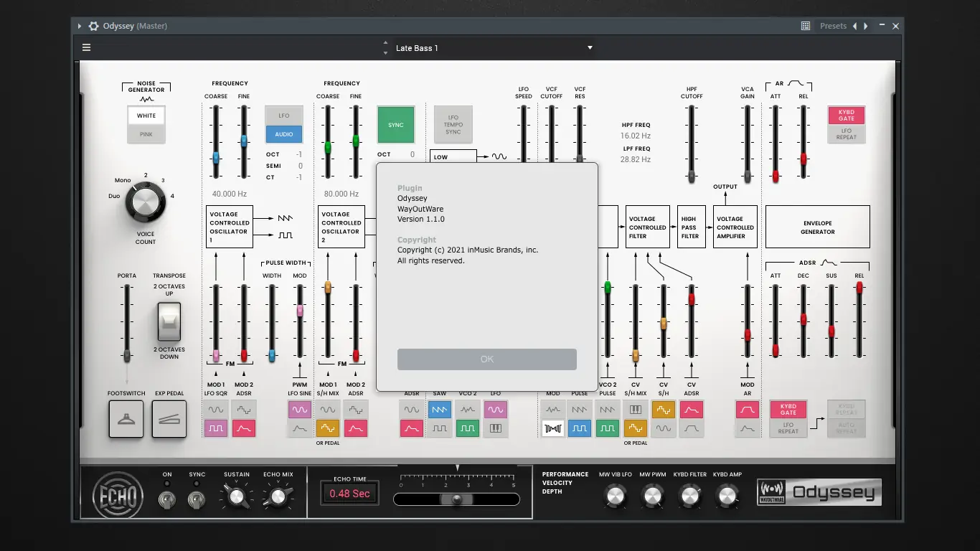The image size is (980, 551).
Task: Open the Presets menu
Action: point(834,26)
